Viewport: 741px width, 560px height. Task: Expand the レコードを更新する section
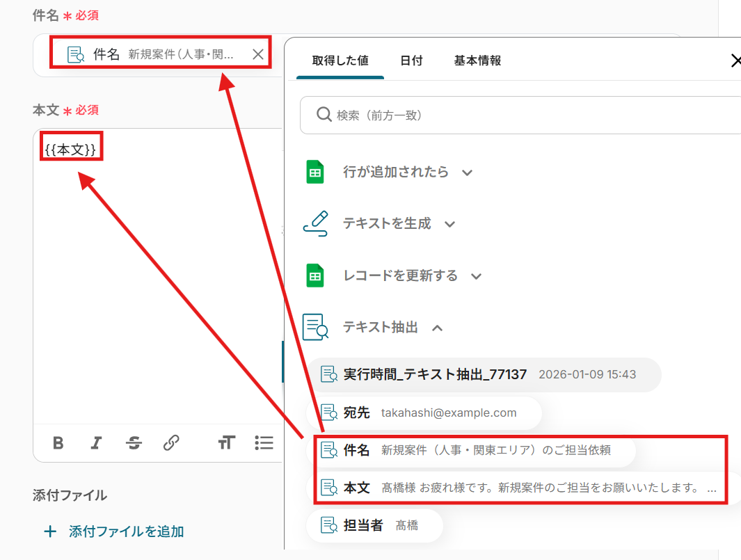pos(477,276)
